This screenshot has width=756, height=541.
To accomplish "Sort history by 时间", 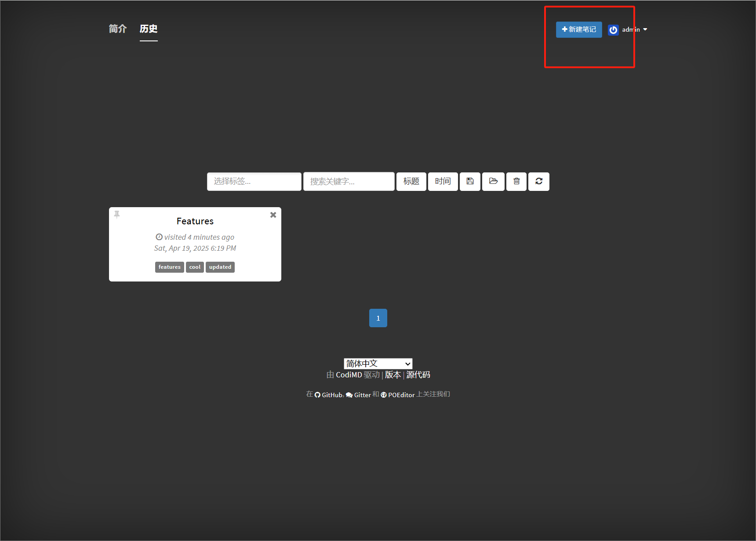I will (443, 181).
